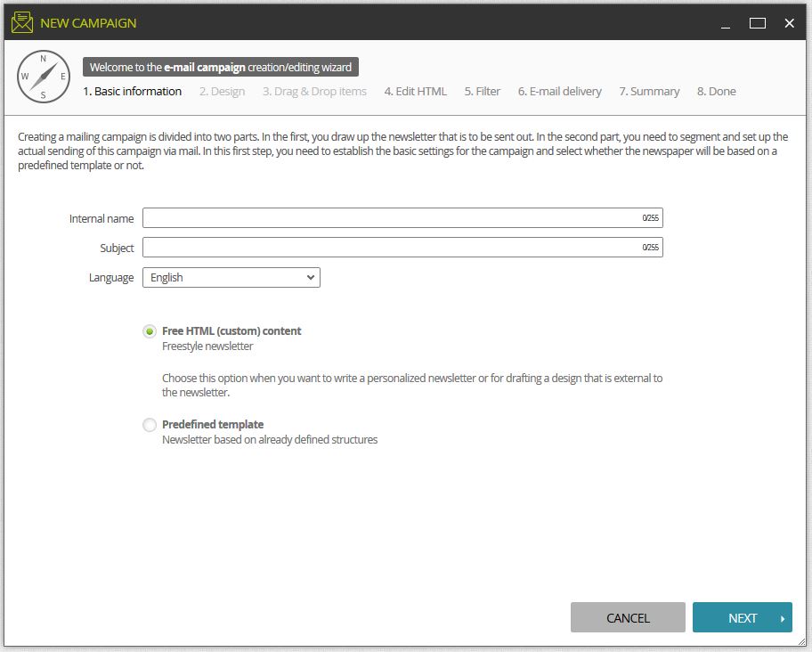The height and width of the screenshot is (652, 812).
Task: Click the "Freestyle newsletter" description text
Action: [x=207, y=346]
